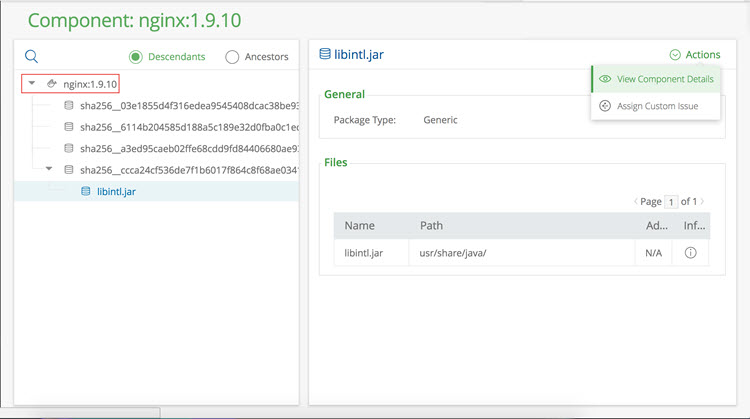Choose Assign Custom Issue menu entry

tap(658, 106)
